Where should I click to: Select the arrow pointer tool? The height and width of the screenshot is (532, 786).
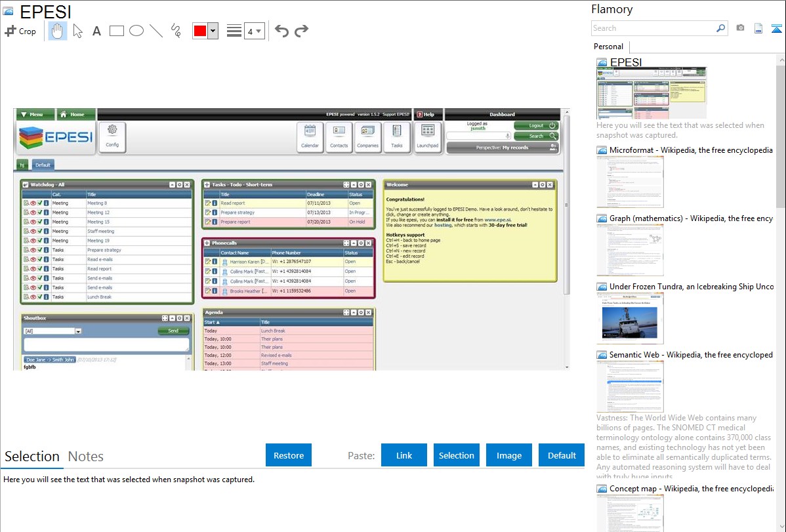coord(77,31)
